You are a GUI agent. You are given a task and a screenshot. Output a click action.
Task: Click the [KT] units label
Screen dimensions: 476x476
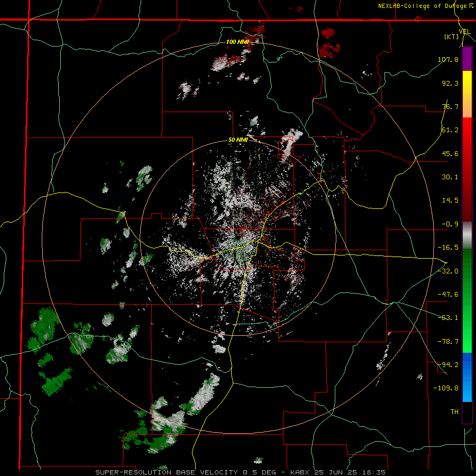click(x=452, y=36)
